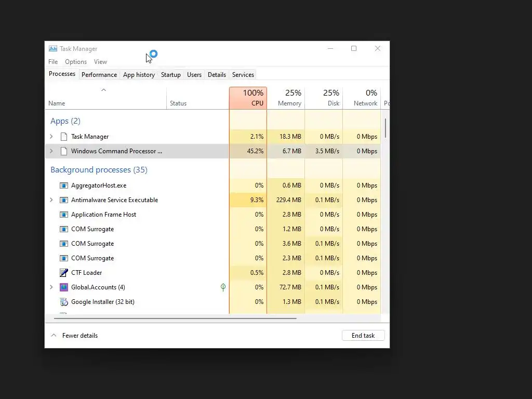
Task: Switch to the App history tab
Action: [139, 75]
